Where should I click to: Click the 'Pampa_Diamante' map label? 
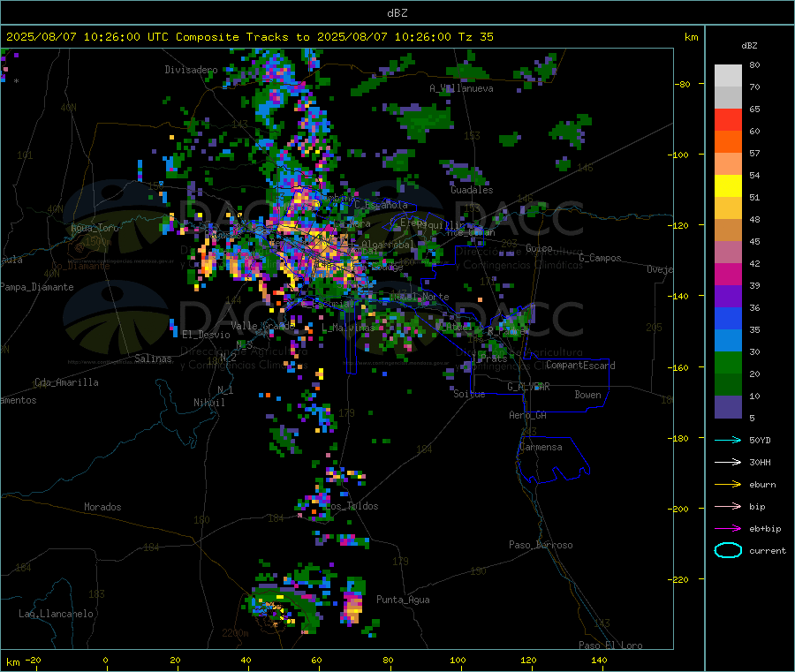(37, 287)
